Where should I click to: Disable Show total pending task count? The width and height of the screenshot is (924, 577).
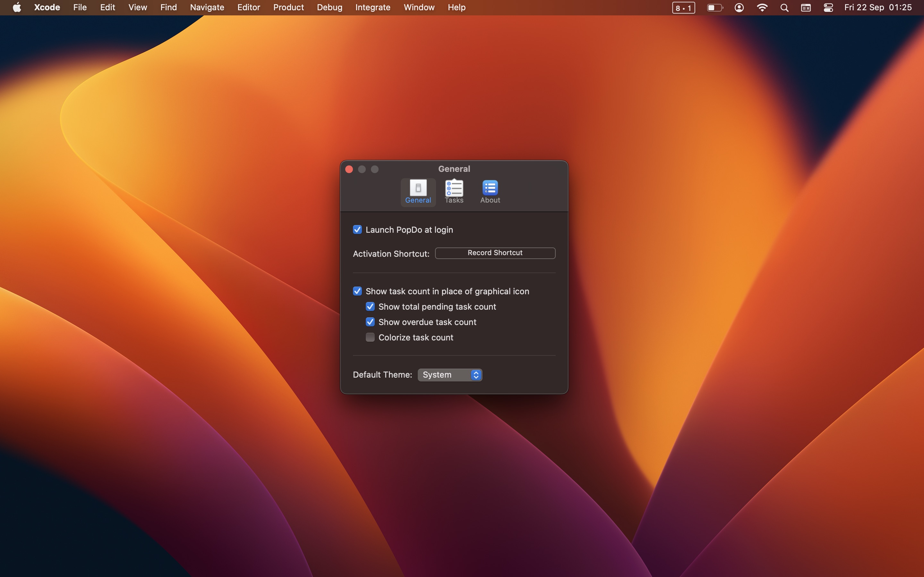[370, 306]
